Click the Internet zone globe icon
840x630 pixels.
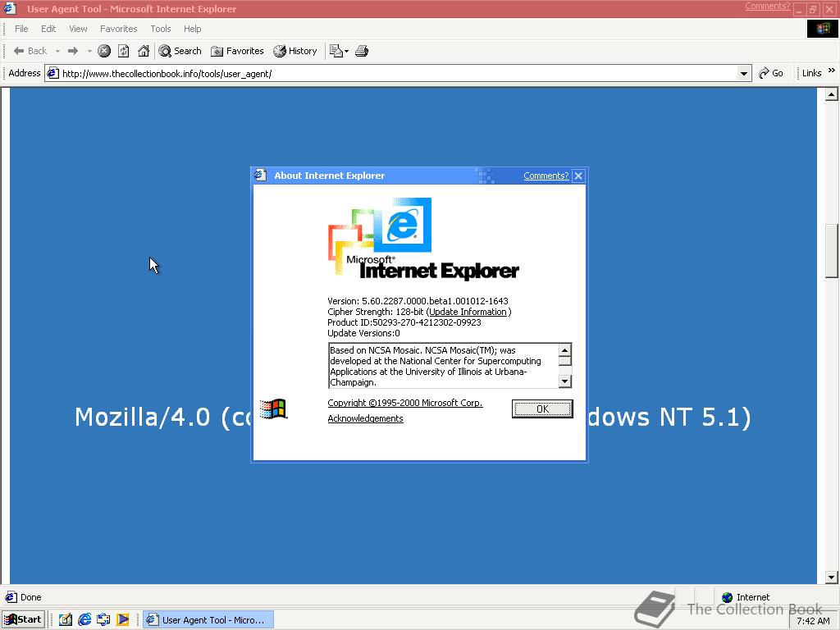click(x=727, y=597)
